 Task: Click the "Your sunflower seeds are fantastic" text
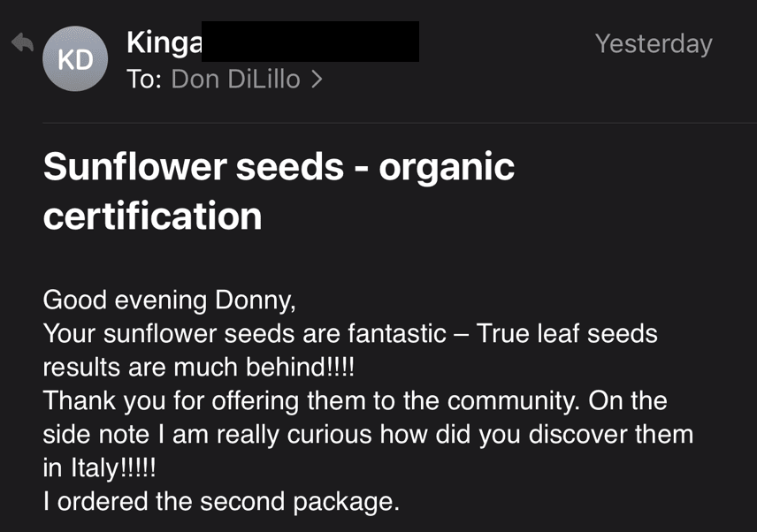[x=244, y=333]
